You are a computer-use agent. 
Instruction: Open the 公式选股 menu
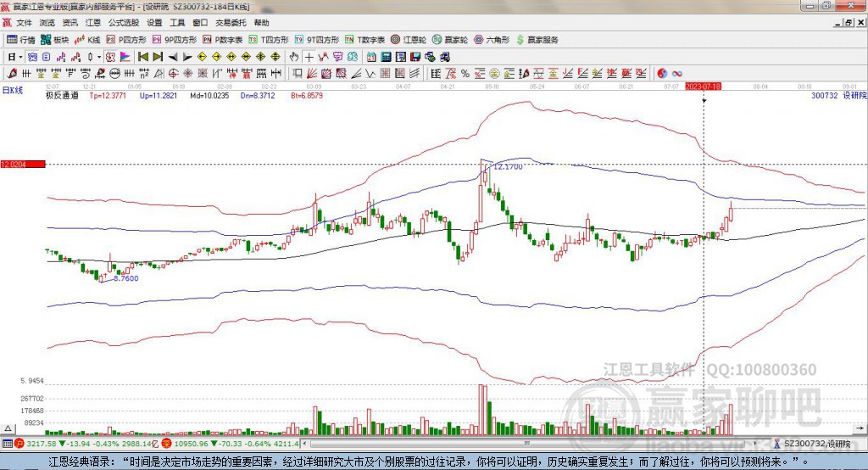(x=124, y=23)
